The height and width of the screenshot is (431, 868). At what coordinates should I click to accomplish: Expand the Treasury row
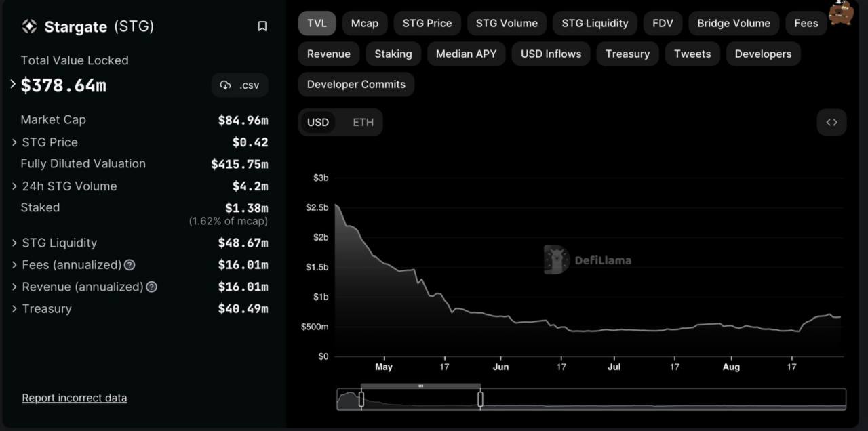click(x=14, y=308)
